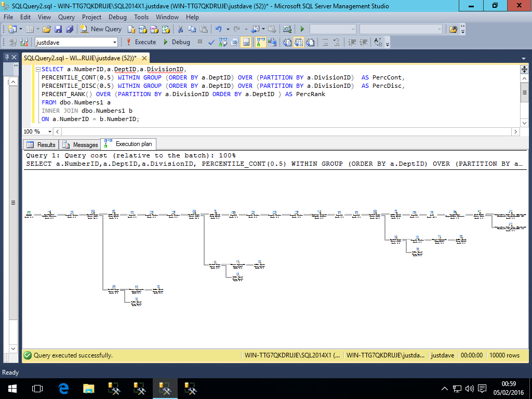The width and height of the screenshot is (532, 399).
Task: Click the Open File folder icon
Action: tap(47, 29)
